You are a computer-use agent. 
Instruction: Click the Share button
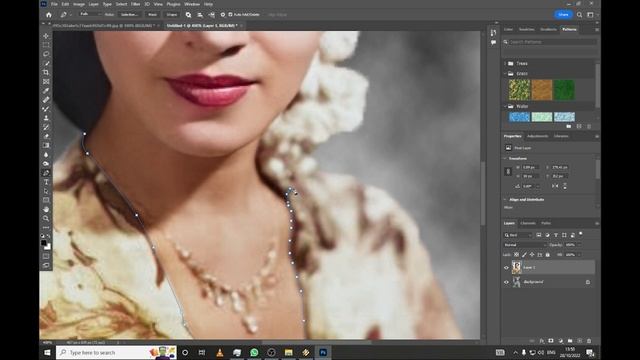pos(563,15)
